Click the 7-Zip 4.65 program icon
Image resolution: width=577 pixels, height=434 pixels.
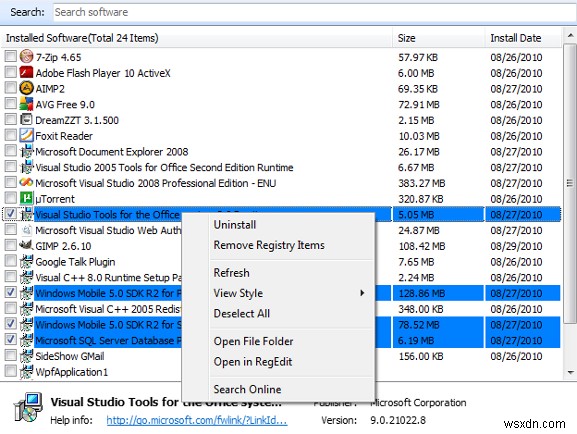(x=26, y=56)
